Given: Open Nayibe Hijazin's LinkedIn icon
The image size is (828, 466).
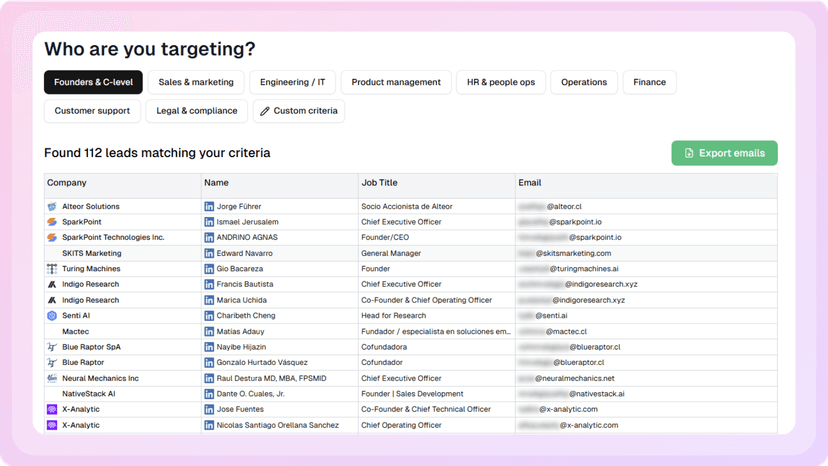Looking at the screenshot, I should coord(209,347).
